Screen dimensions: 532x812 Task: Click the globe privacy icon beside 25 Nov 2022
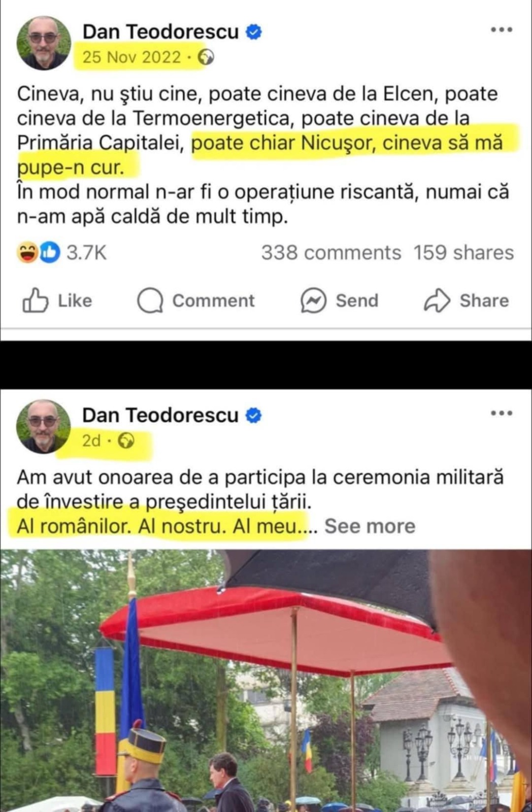click(206, 57)
